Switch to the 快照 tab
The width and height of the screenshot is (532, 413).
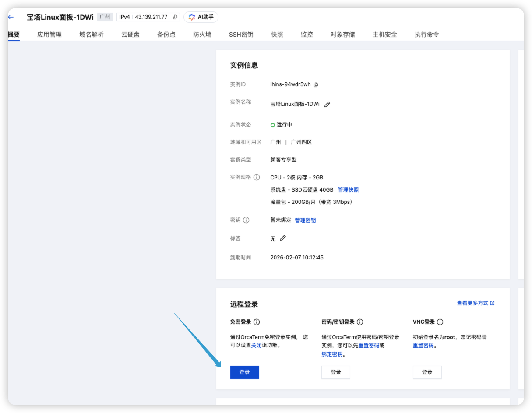[277, 35]
